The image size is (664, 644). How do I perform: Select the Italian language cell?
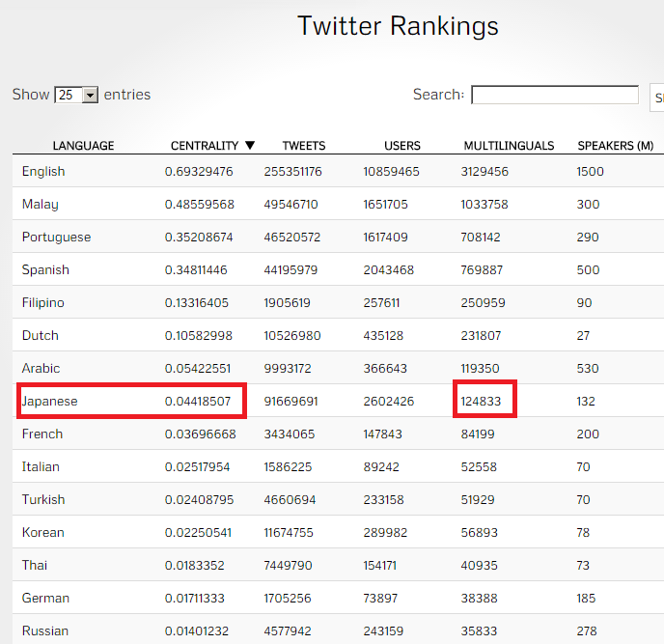(x=41, y=467)
